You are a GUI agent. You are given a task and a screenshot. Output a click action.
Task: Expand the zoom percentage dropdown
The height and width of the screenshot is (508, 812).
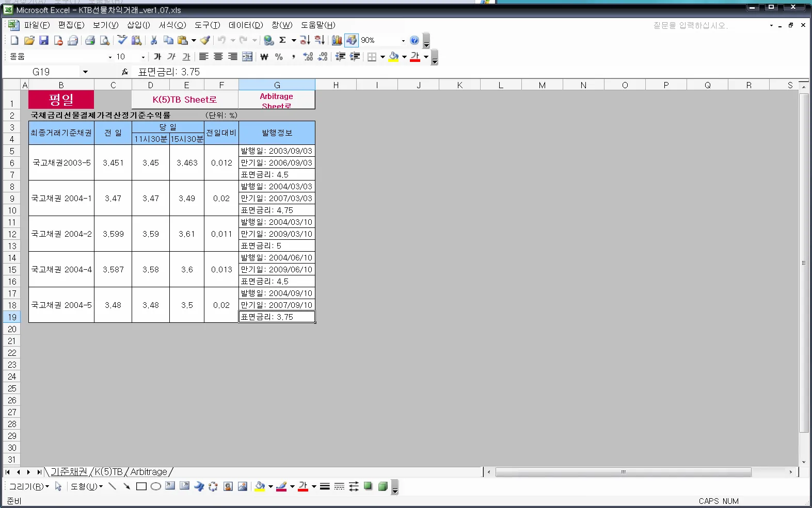403,41
